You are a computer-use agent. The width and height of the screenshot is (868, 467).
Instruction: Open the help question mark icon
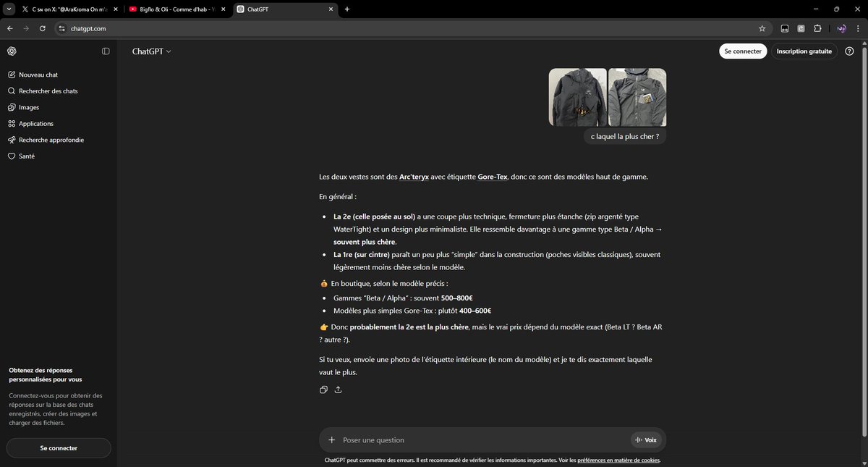(x=849, y=51)
